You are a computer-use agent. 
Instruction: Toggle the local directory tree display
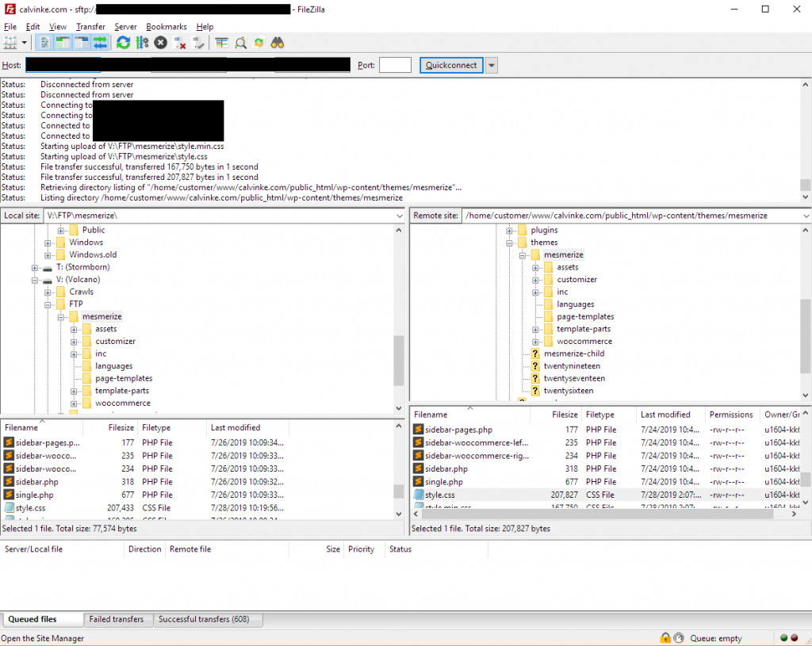63,43
